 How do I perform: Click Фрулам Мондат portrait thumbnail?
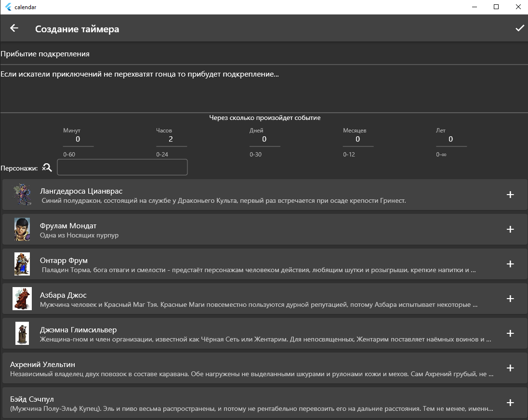click(x=22, y=229)
